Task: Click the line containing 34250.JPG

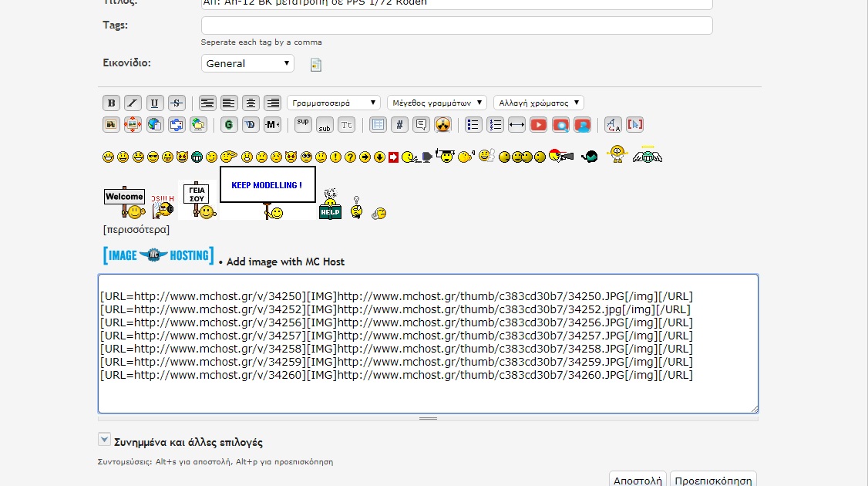Action: (x=396, y=296)
